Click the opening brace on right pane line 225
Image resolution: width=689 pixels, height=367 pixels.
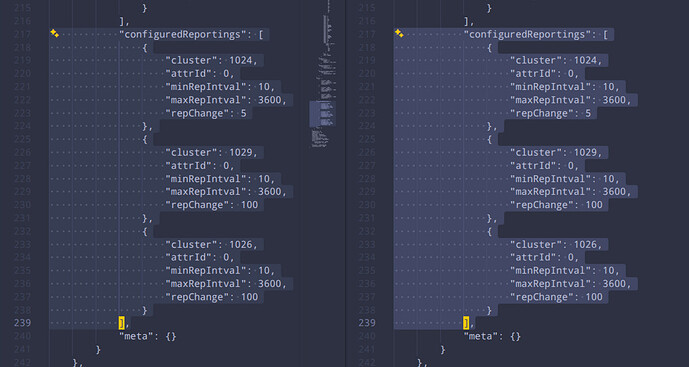(x=489, y=140)
